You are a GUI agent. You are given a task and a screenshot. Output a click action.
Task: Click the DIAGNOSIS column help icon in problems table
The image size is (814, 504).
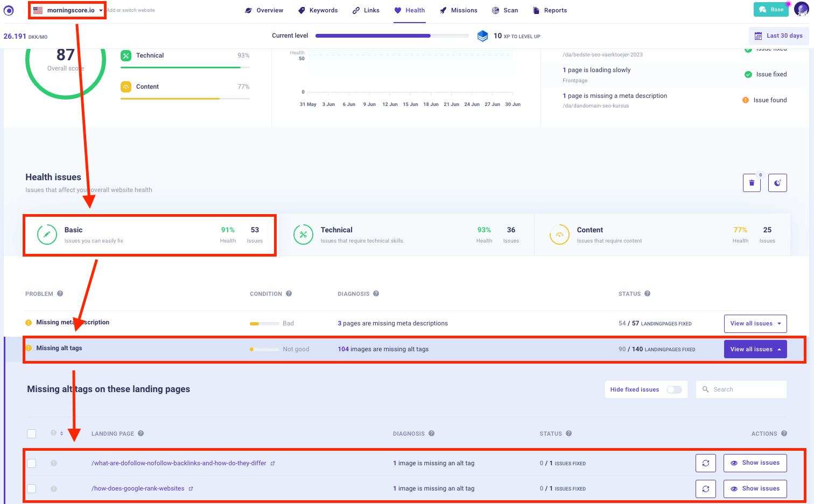[376, 294]
